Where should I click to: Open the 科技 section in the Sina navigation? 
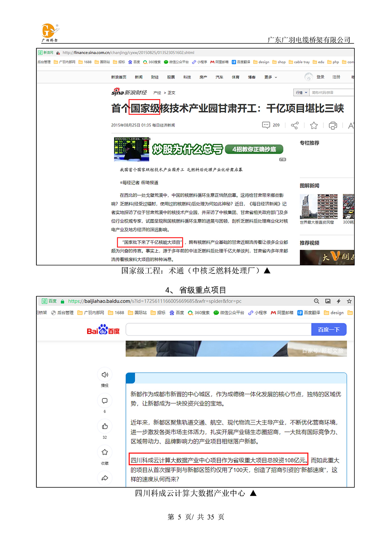[187, 77]
